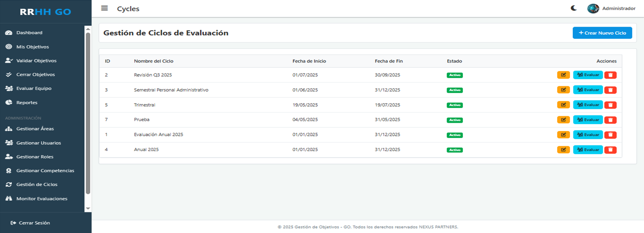Delete the Prueba cycle
The width and height of the screenshot is (644, 233).
pyautogui.click(x=610, y=120)
